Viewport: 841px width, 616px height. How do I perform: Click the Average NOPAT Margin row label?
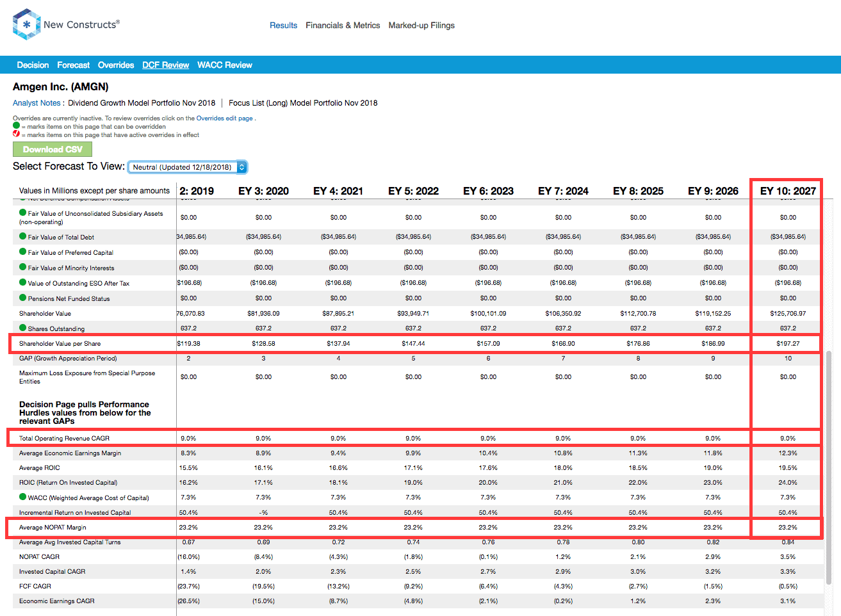point(53,528)
